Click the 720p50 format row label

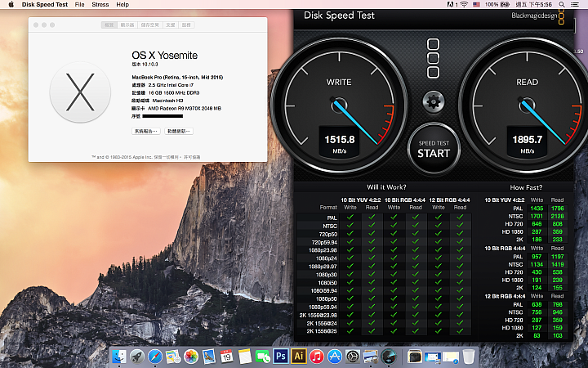coord(328,235)
